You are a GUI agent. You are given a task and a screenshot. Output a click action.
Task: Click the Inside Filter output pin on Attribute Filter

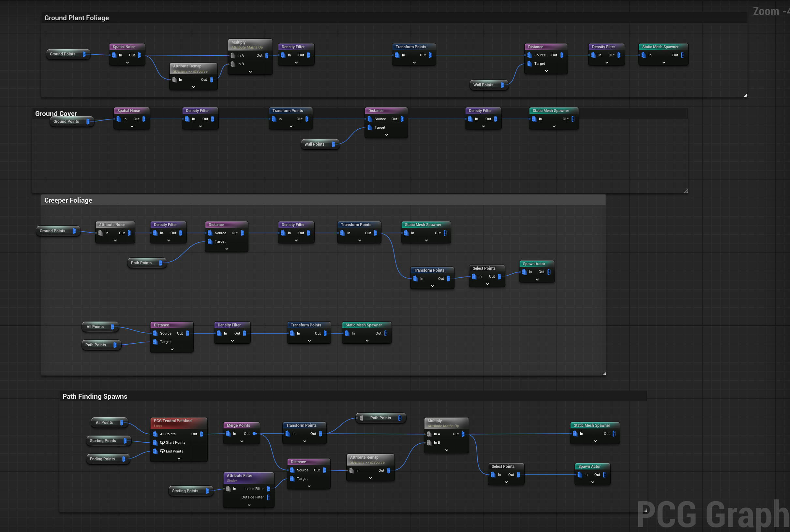pyautogui.click(x=268, y=489)
